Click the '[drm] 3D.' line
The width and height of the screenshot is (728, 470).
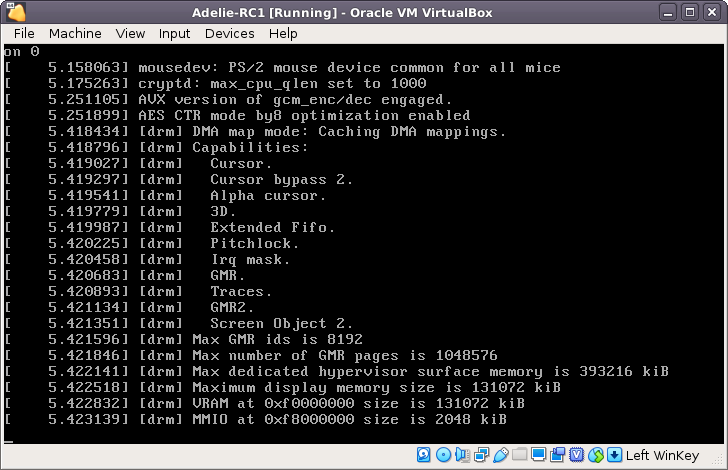(x=120, y=211)
